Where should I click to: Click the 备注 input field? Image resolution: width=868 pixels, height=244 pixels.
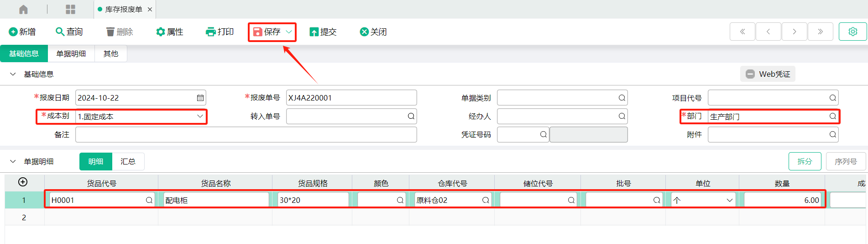(x=246, y=134)
